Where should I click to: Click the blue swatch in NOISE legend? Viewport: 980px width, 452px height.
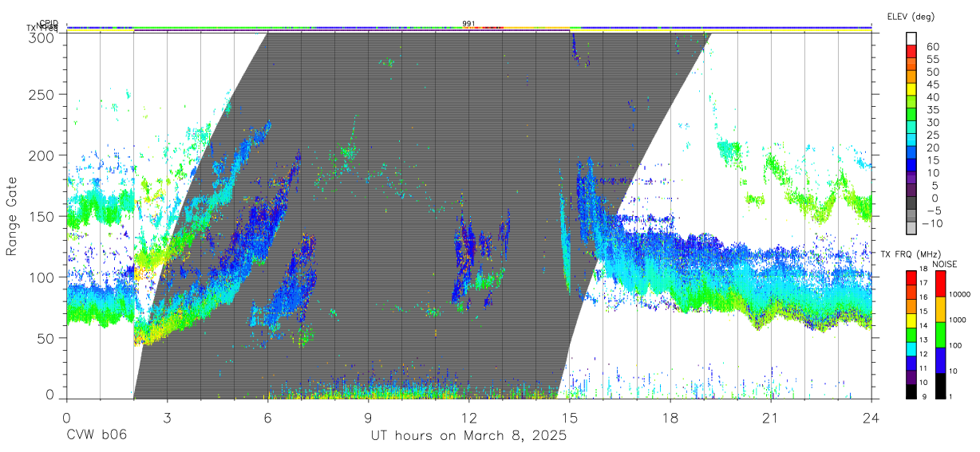[939, 359]
